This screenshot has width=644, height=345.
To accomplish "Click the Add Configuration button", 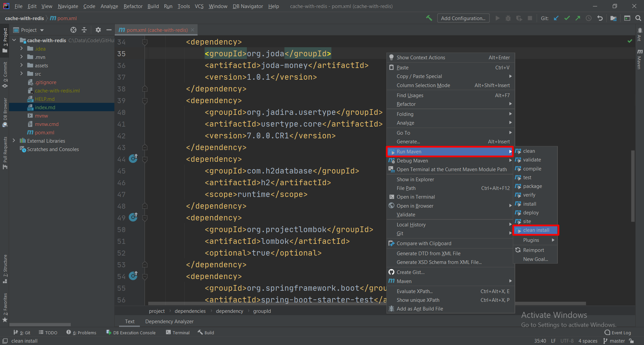I will pos(463,18).
